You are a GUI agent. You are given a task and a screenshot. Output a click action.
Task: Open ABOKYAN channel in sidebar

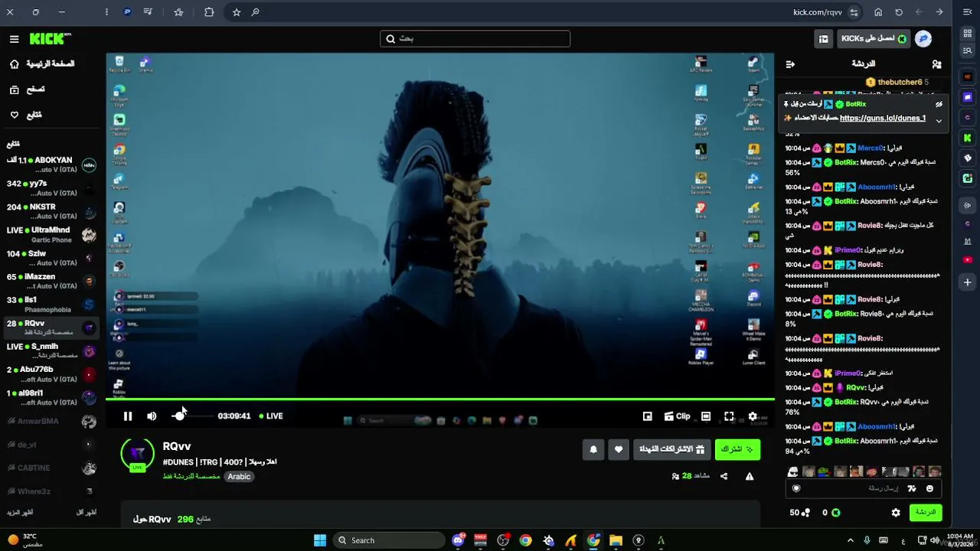click(52, 165)
